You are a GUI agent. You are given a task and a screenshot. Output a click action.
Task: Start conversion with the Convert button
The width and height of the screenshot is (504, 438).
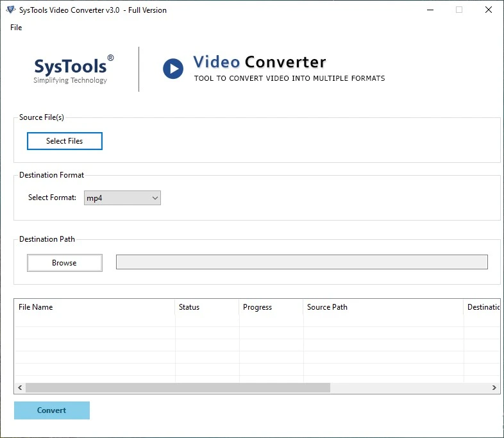point(52,410)
